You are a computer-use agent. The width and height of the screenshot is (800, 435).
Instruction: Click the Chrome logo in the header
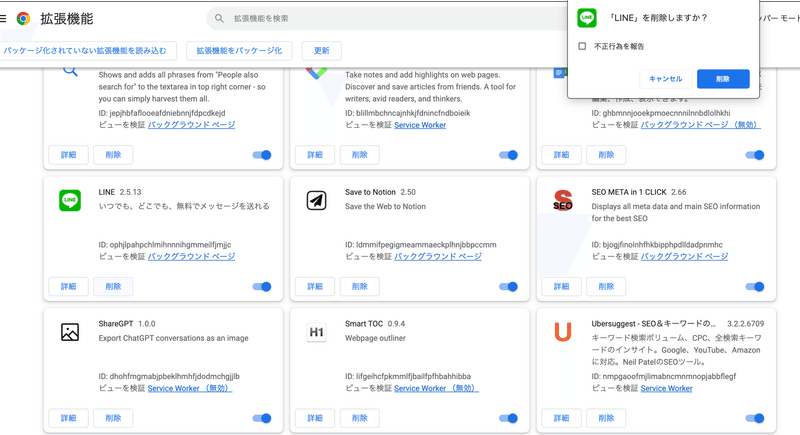[x=23, y=19]
